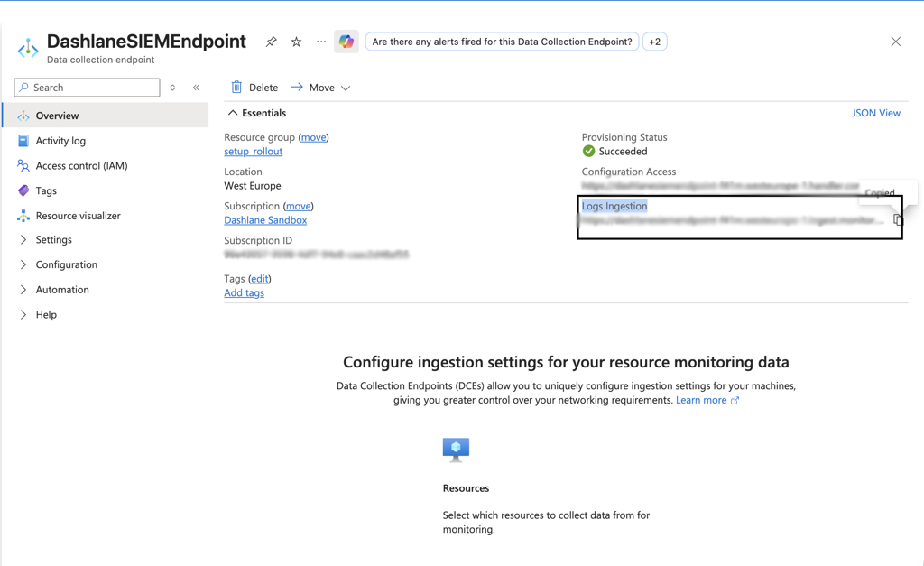Click the Activity log icon
Viewport: 924px width, 566px height.
click(x=23, y=141)
